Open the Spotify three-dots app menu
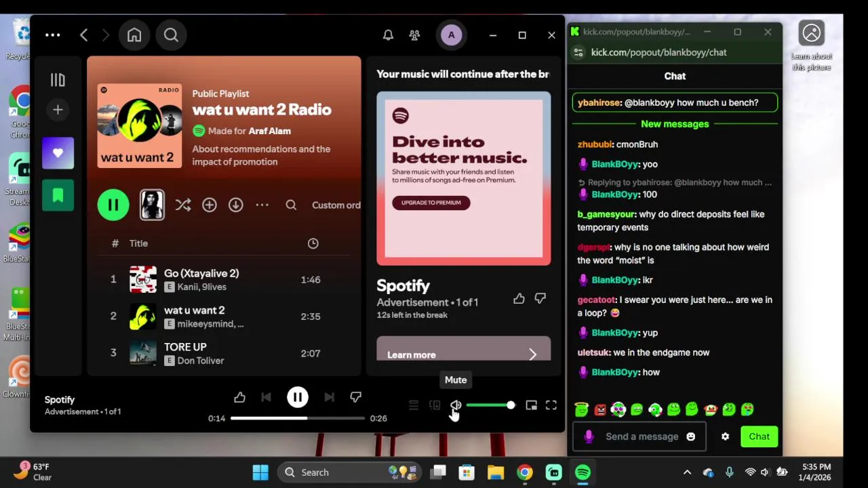868x488 pixels. 53,35
